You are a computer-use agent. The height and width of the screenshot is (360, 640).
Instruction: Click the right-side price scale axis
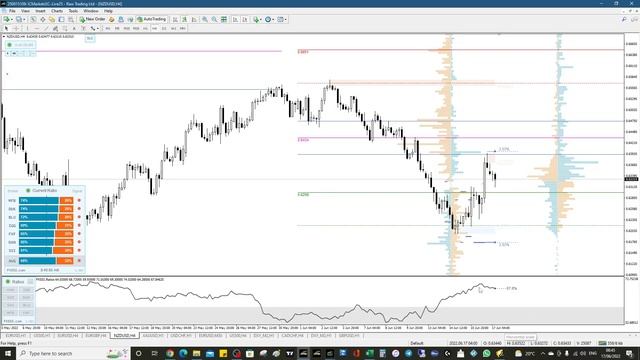(632, 155)
